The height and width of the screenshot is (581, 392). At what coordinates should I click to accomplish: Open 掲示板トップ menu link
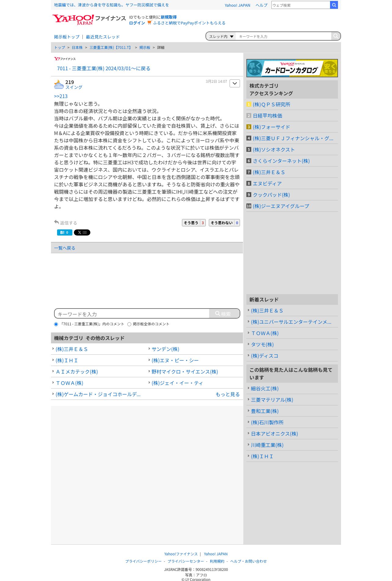coord(67,37)
